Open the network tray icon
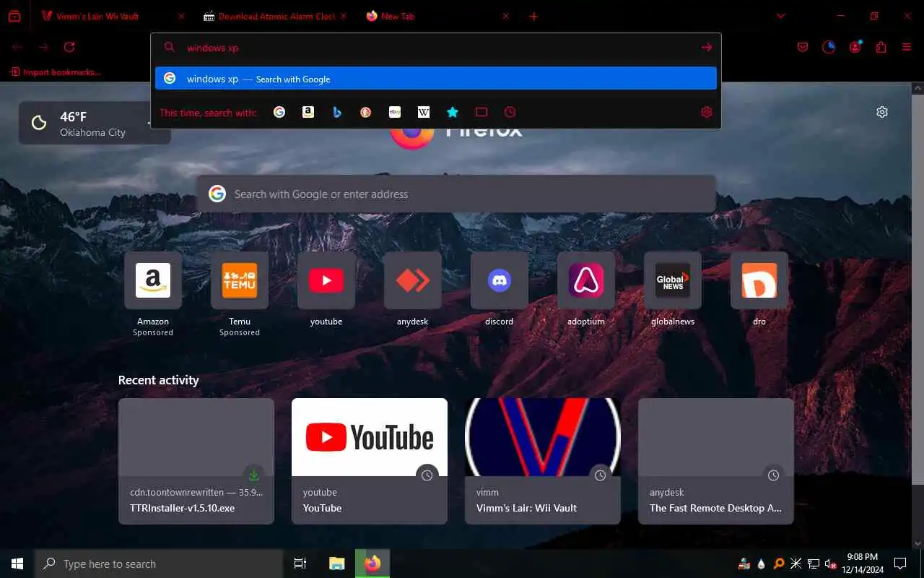 coord(813,564)
